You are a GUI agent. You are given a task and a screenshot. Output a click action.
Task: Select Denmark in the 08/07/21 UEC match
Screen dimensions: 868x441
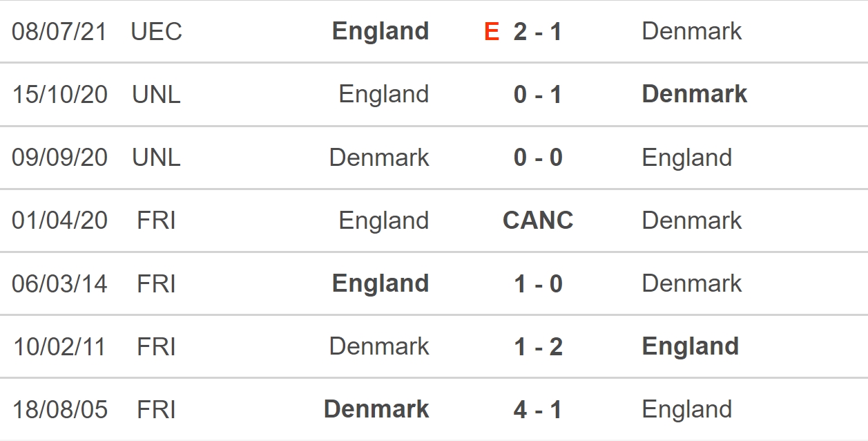tap(692, 31)
